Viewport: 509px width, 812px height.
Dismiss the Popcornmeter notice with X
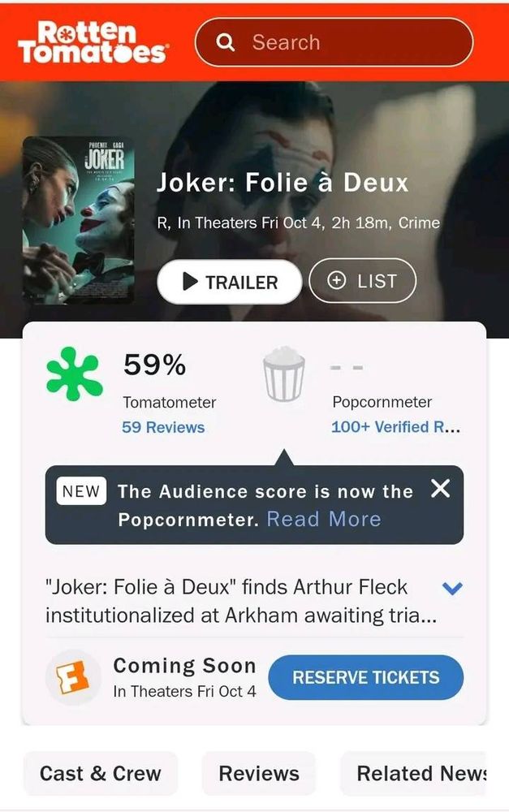(440, 488)
